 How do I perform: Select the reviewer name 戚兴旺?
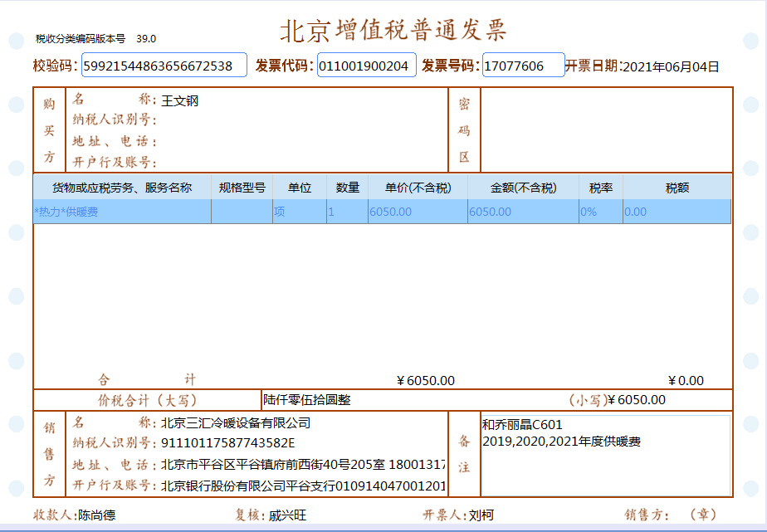[x=287, y=515]
